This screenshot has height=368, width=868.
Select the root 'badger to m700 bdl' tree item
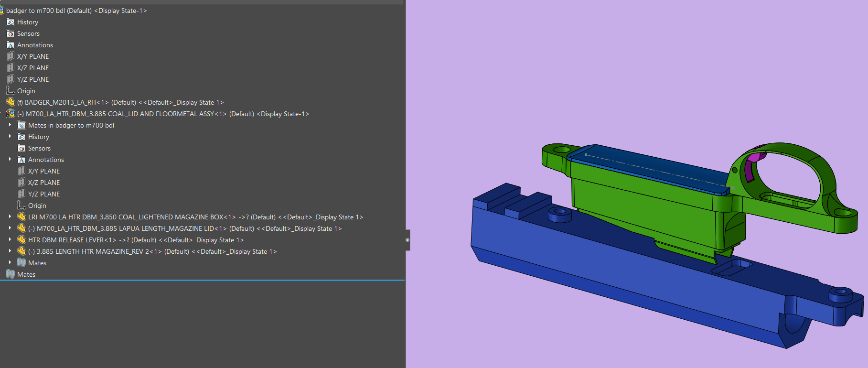76,11
